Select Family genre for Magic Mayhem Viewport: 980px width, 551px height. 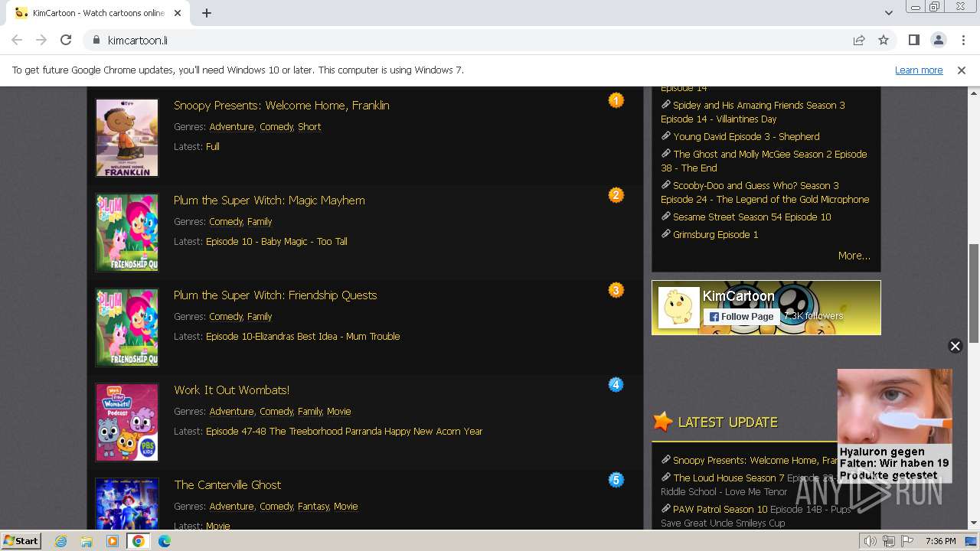(260, 222)
